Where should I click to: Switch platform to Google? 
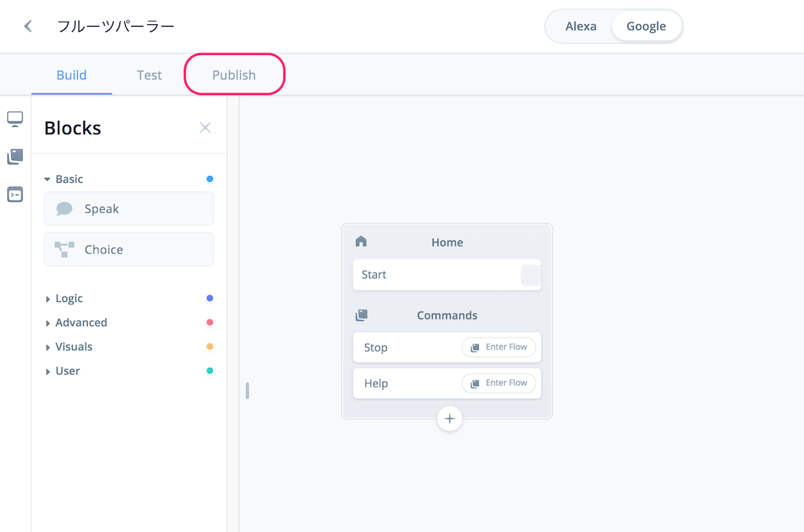(646, 26)
